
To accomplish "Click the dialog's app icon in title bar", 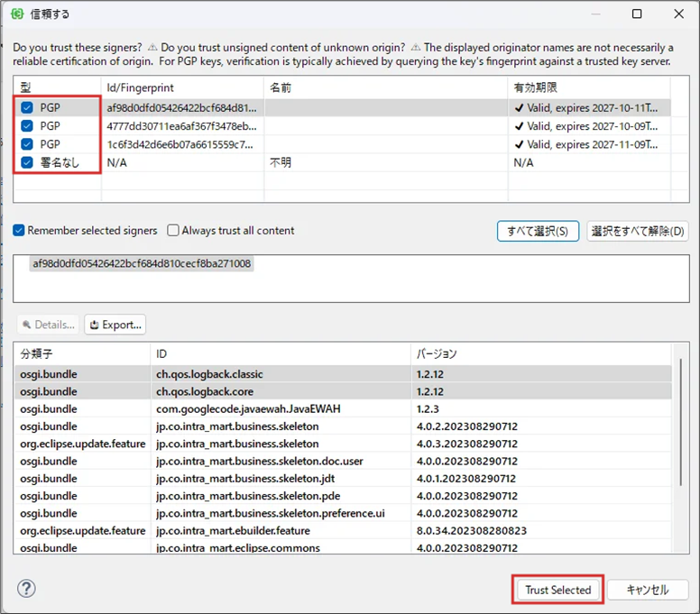I will (x=17, y=14).
